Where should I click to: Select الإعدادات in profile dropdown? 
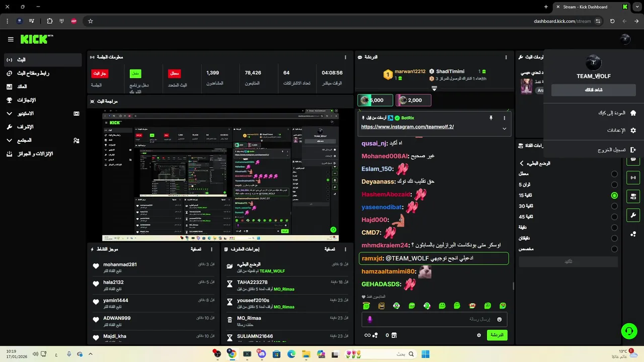(594, 130)
